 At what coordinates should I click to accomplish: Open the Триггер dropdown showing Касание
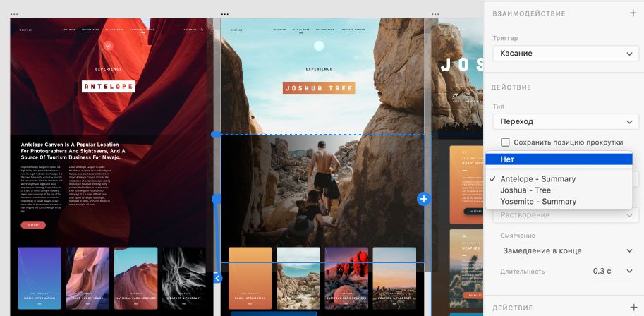566,54
